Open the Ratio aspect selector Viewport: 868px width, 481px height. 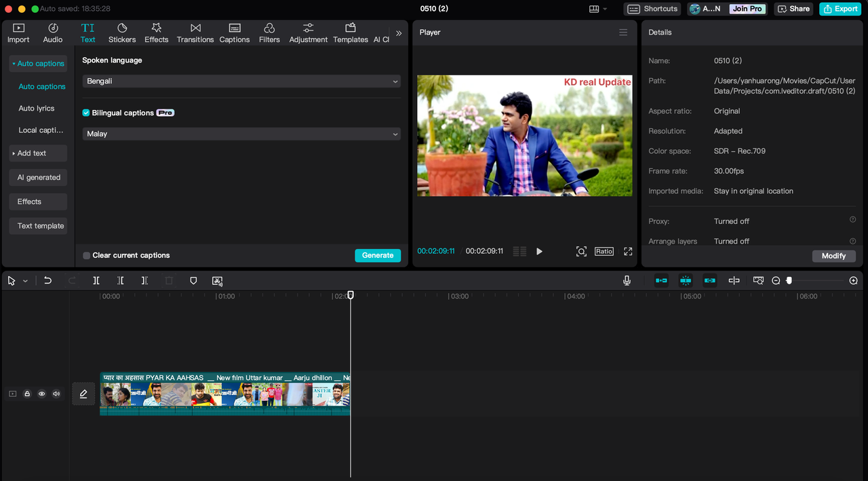pos(604,252)
